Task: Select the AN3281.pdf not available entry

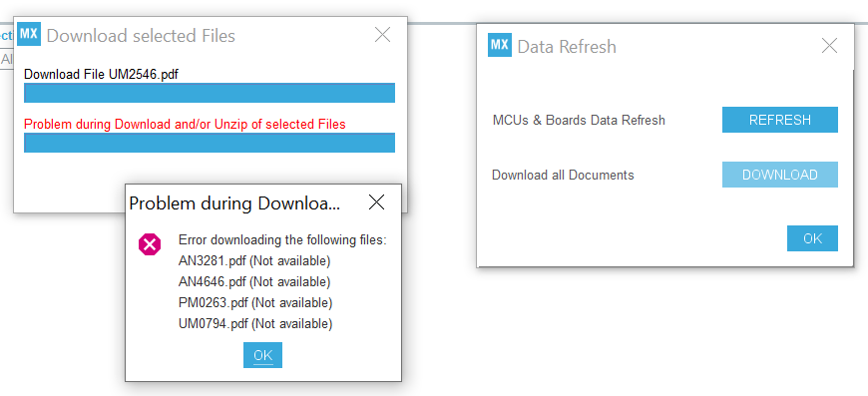Action: [254, 260]
